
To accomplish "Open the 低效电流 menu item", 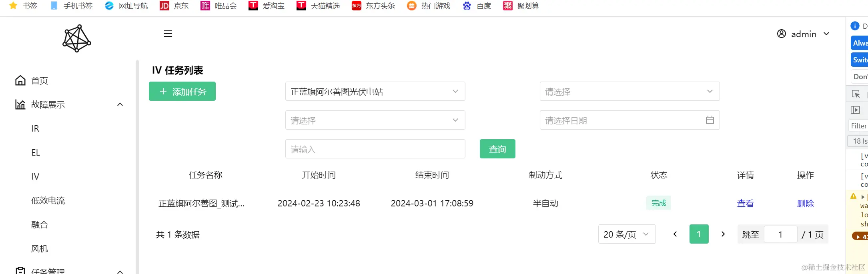I will 48,200.
